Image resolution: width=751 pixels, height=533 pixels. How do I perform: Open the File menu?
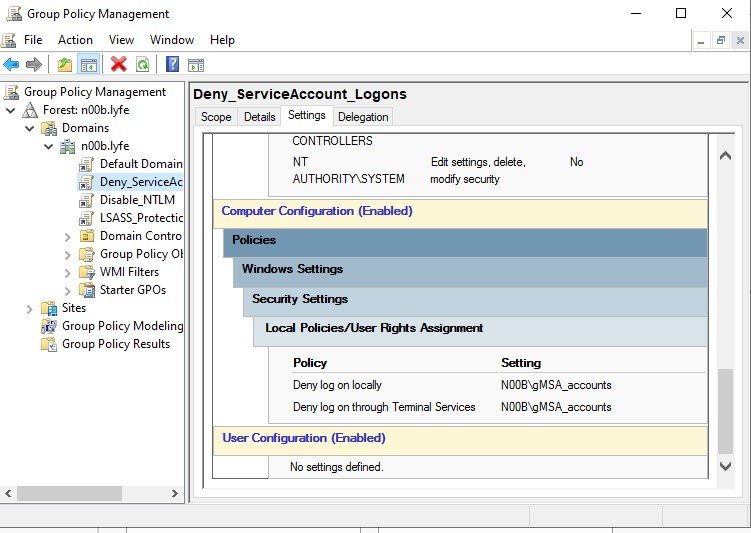pos(33,40)
